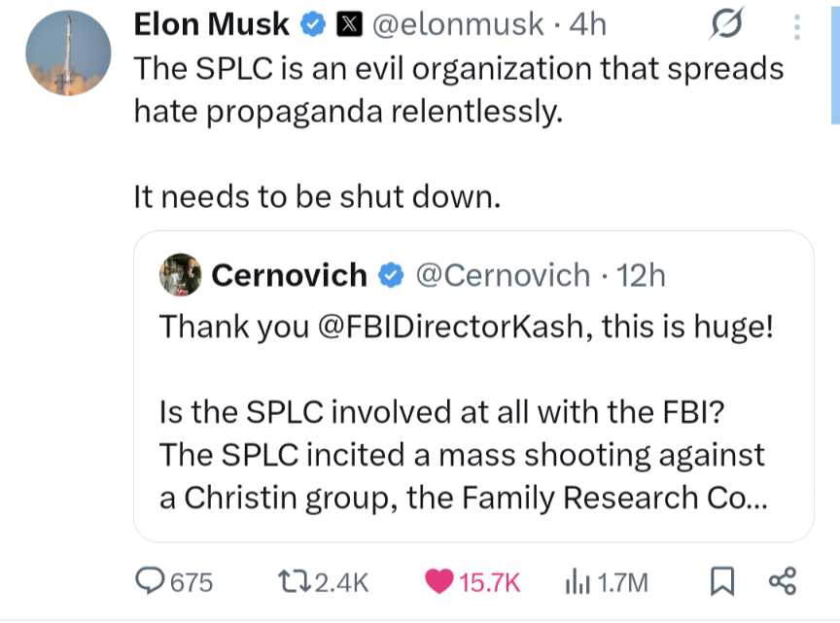Click the Cernovich name in quoted post
Image resolution: width=840 pixels, height=623 pixels.
point(289,275)
